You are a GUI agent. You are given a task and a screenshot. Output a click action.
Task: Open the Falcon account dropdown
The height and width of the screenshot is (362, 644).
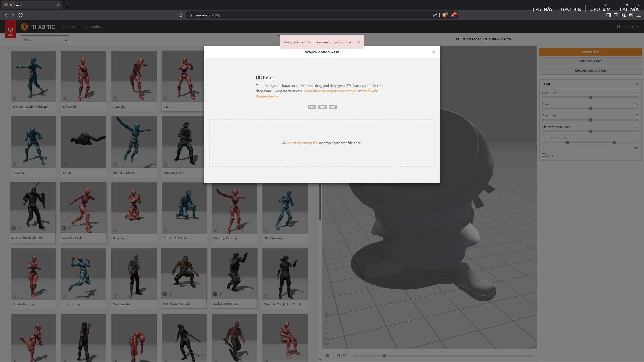632,27
